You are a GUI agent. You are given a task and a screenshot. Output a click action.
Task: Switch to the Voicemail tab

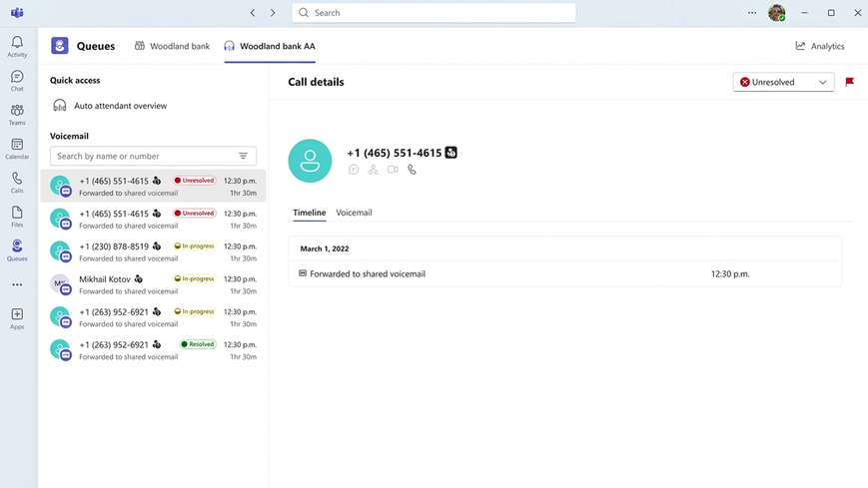pyautogui.click(x=354, y=213)
